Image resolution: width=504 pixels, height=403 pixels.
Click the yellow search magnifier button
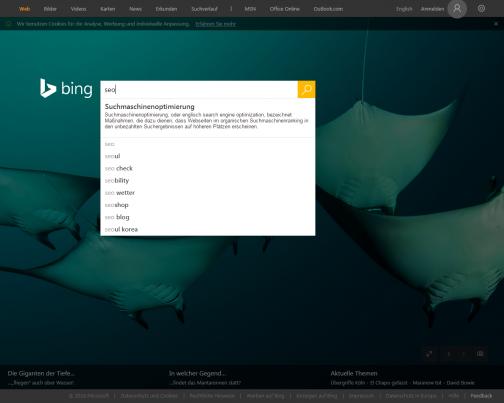pyautogui.click(x=306, y=89)
